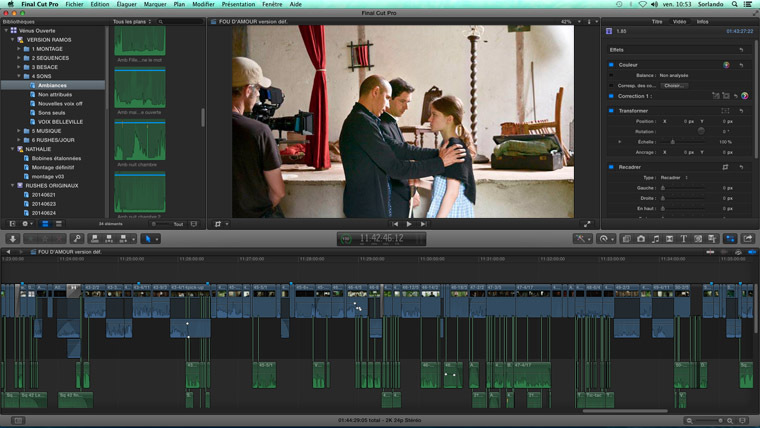Screen dimensions: 760x428
Task: Go to the next edit point
Action: tap(423, 224)
